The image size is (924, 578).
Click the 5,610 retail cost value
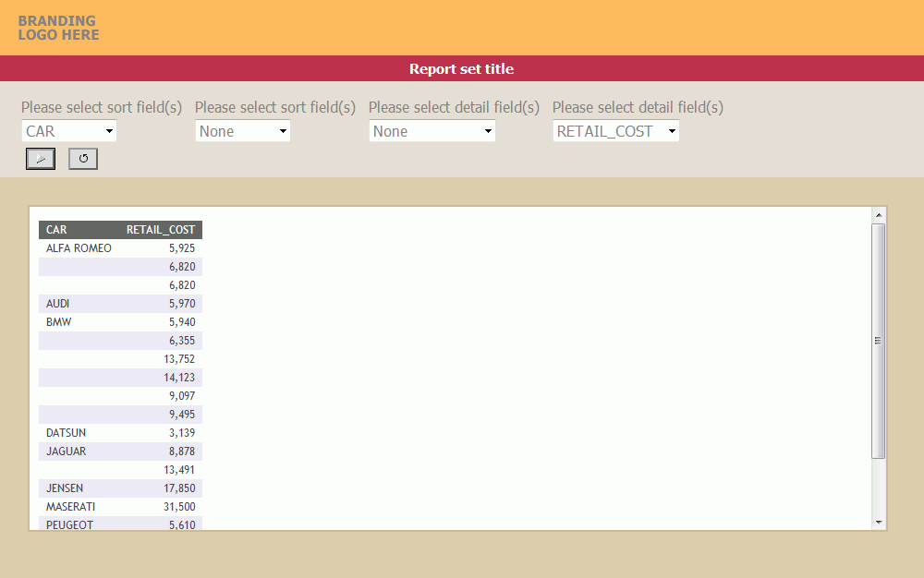coord(182,525)
